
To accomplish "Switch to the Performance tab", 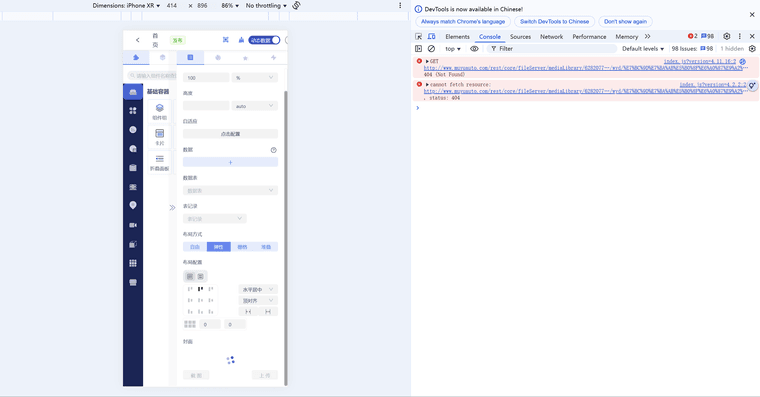I will (x=589, y=36).
